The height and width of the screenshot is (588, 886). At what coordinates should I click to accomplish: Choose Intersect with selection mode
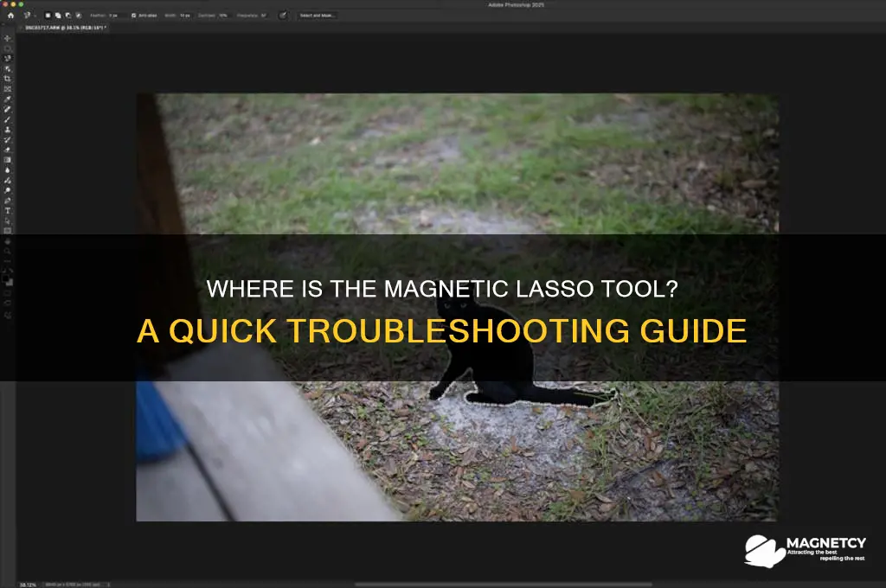point(78,16)
